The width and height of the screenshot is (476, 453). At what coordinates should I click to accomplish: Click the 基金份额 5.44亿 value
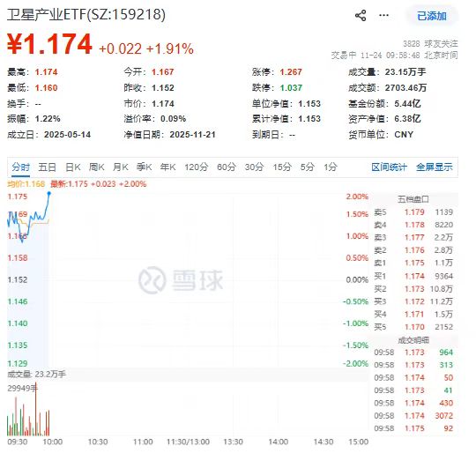coord(407,104)
